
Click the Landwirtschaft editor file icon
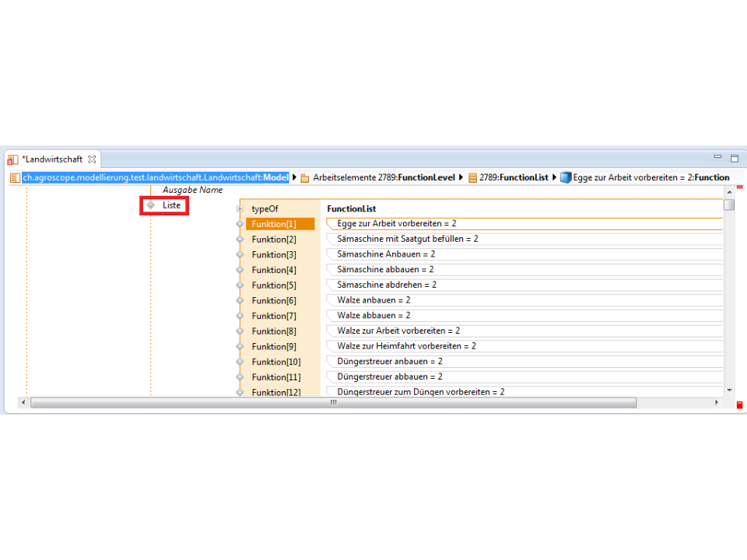pyautogui.click(x=12, y=159)
